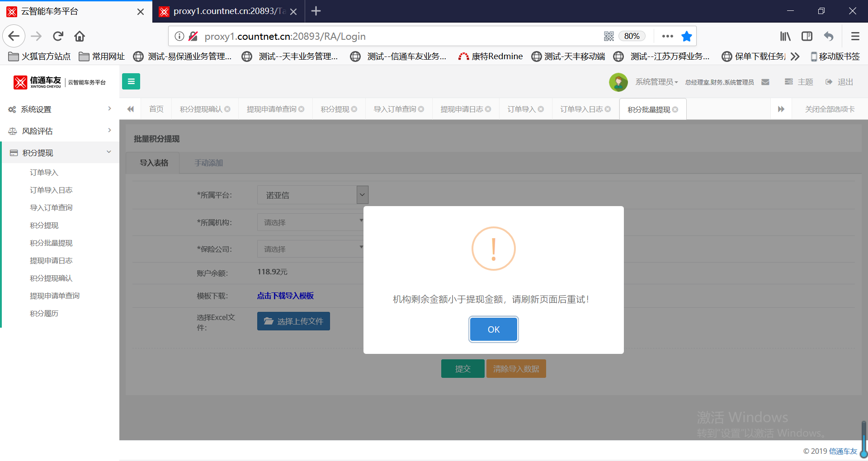868x461 pixels.
Task: Click the browser reload icon
Action: pos(58,36)
